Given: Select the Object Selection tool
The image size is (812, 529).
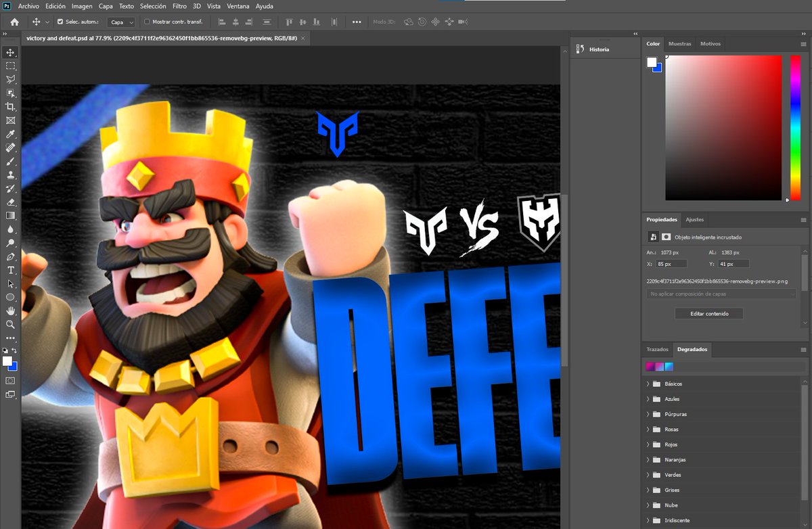Looking at the screenshot, I should tap(10, 93).
